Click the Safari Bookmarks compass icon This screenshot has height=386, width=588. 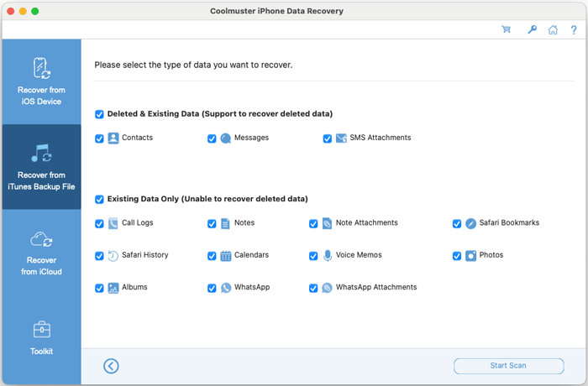tap(470, 223)
